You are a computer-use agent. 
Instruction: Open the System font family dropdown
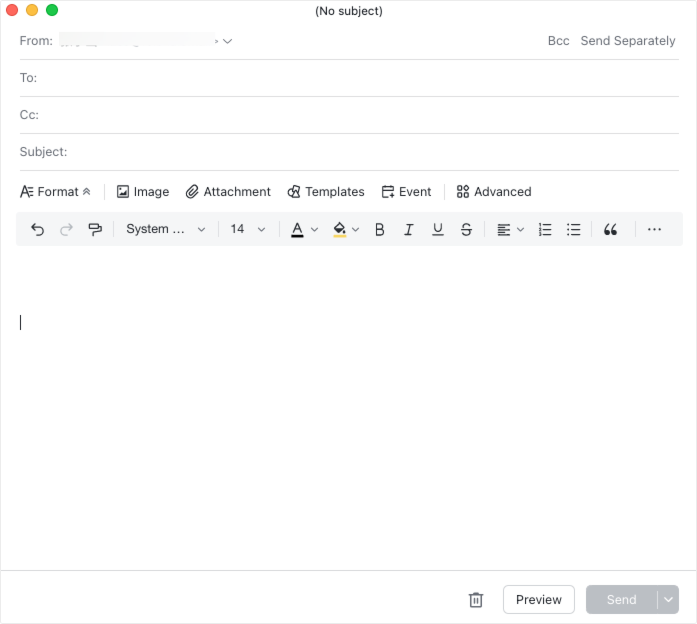point(165,229)
